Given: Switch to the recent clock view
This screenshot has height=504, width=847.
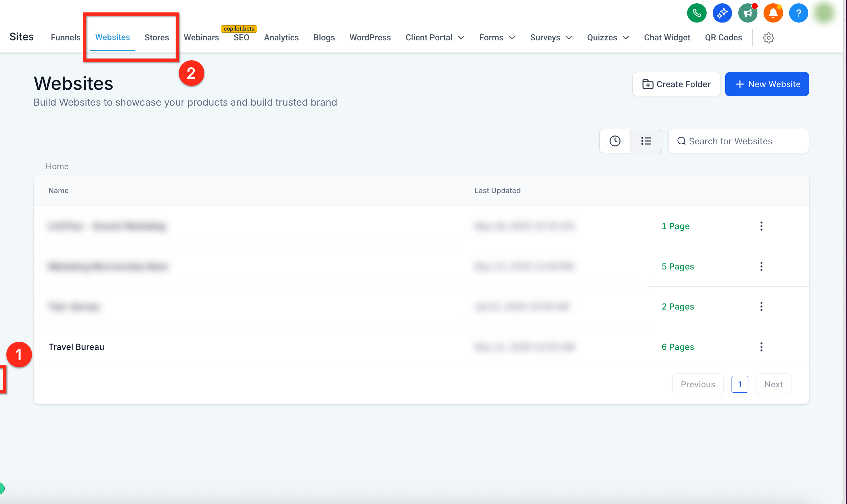Looking at the screenshot, I should pyautogui.click(x=615, y=141).
